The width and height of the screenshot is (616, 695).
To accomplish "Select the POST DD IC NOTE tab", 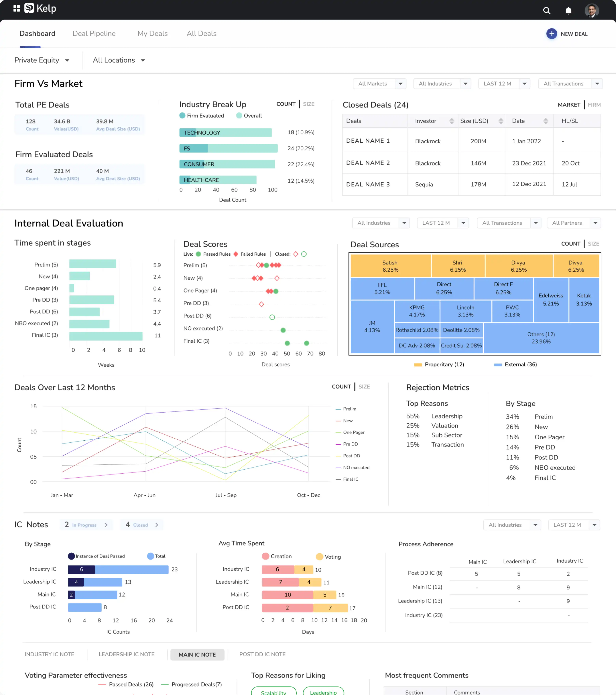I will point(262,654).
